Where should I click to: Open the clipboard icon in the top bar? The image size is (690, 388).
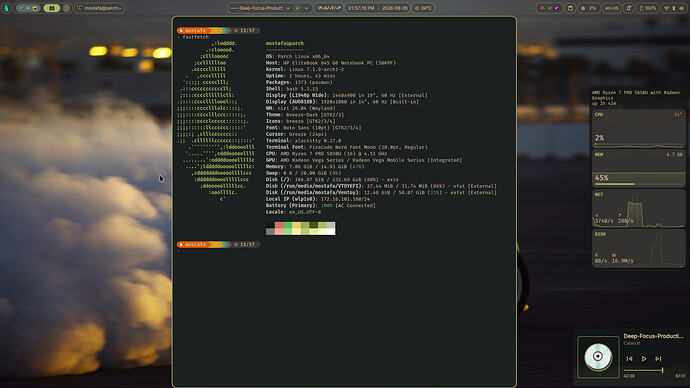(570, 8)
